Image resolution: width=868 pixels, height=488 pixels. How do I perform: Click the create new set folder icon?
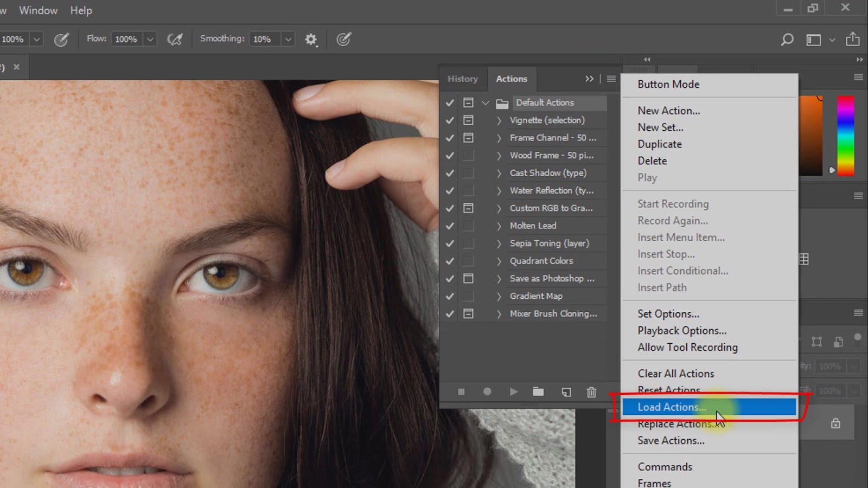point(538,391)
